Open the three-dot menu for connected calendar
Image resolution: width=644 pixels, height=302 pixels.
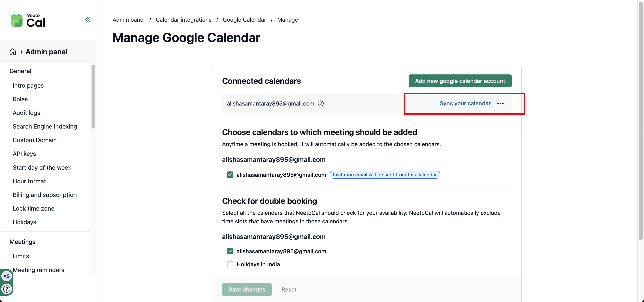500,103
